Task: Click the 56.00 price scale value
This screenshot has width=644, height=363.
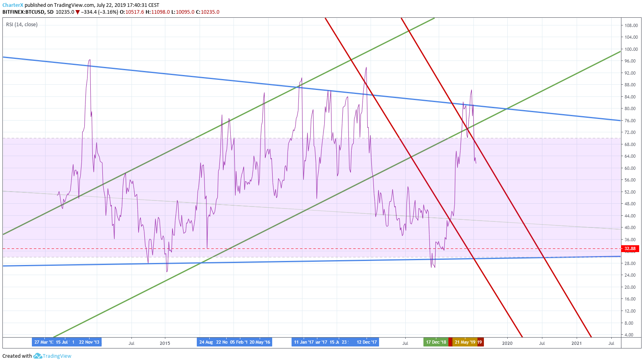Action: (x=630, y=180)
